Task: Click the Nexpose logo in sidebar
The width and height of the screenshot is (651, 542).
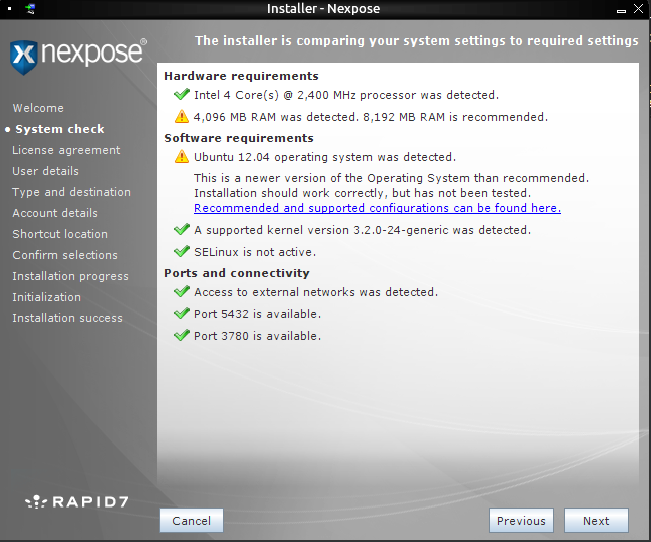Action: [x=78, y=56]
